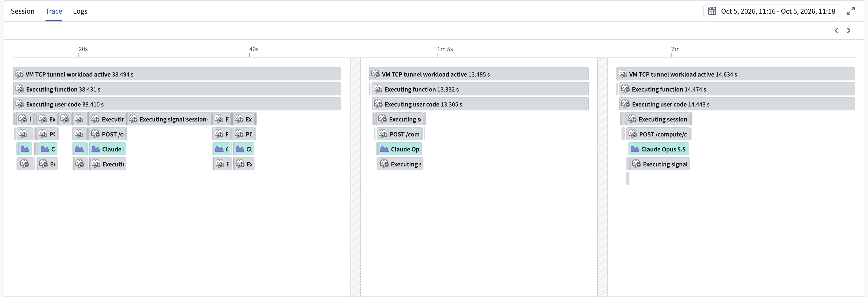Select Executing function 14.474 s span

(x=737, y=89)
